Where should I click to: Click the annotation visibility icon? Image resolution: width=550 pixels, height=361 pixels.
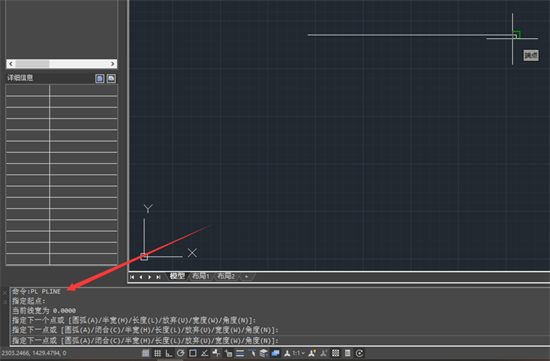312,353
